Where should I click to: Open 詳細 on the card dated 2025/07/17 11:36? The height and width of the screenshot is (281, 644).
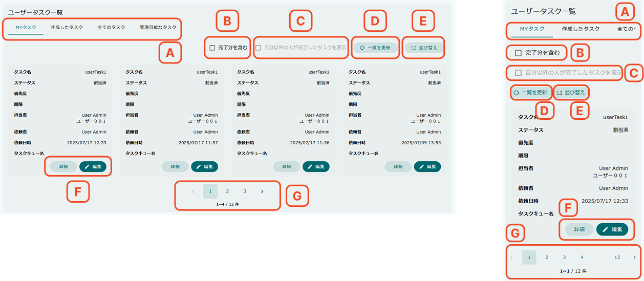(x=287, y=166)
